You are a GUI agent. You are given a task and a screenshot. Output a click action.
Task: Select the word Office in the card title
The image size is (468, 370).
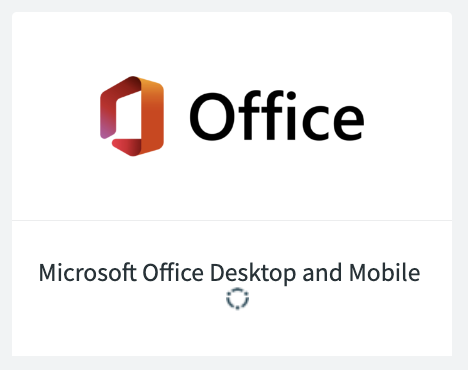(173, 272)
